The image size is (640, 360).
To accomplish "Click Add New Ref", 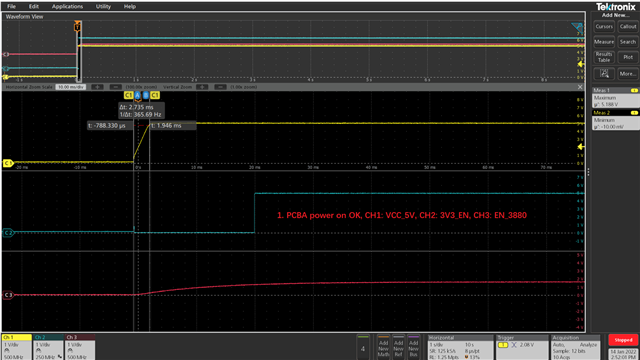I will pos(398,347).
